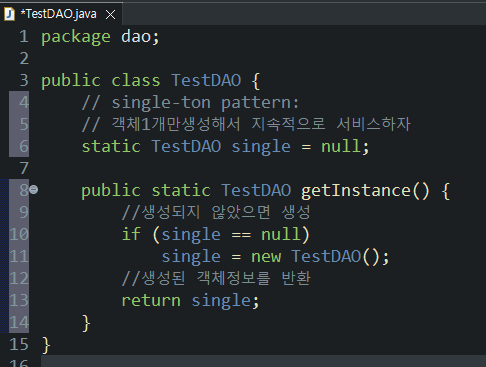Screen dimensions: 486x367
Task: Click the 'class' keyword on line 3
Action: coord(136,81)
